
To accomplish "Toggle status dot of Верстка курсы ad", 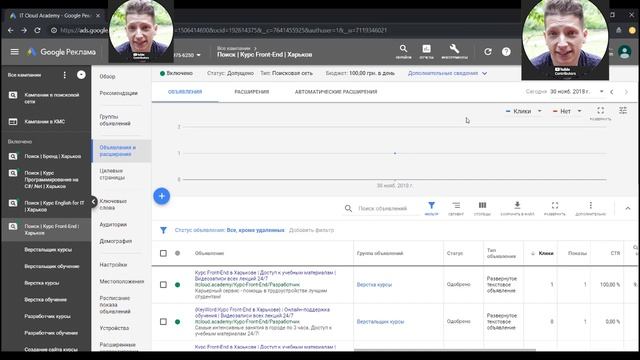I will (177, 284).
